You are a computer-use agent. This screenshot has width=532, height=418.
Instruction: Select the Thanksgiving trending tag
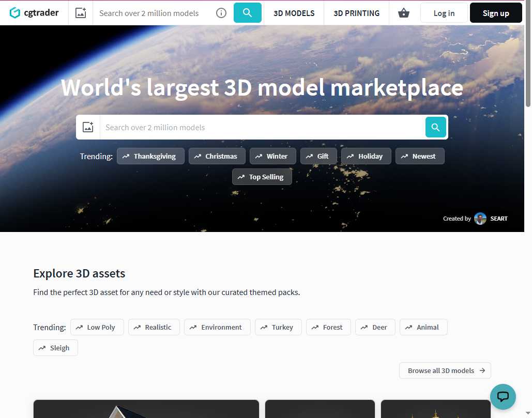click(x=150, y=156)
